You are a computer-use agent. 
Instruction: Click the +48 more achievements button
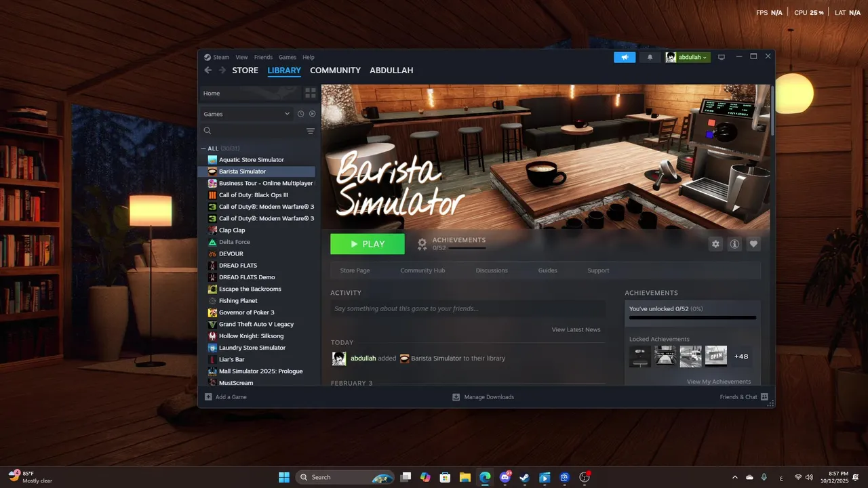point(741,357)
